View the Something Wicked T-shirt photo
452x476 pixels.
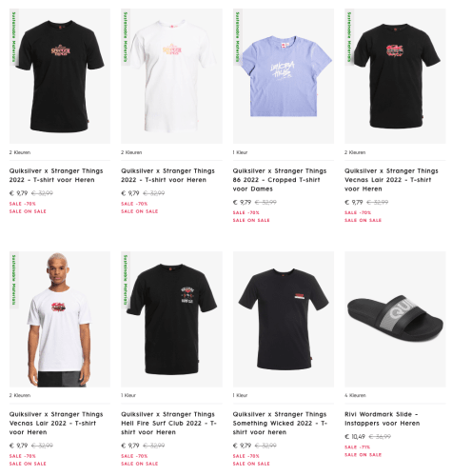click(x=284, y=319)
